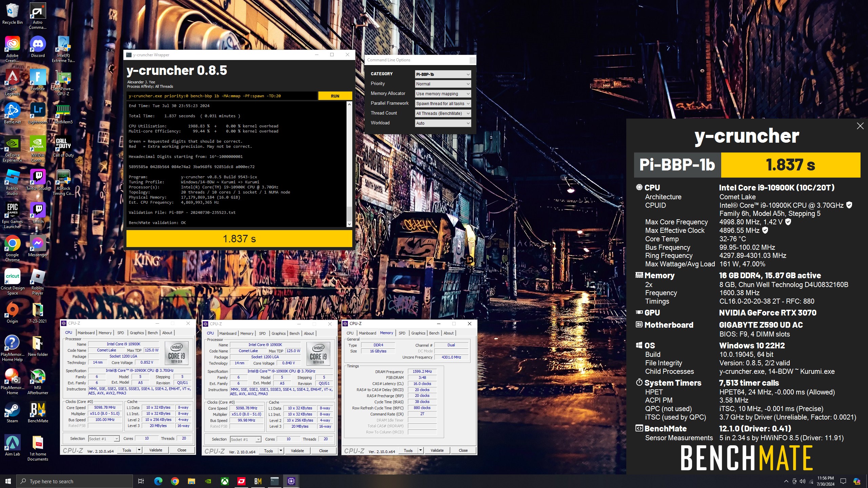
Task: Open File Explorer from the taskbar
Action: pyautogui.click(x=192, y=481)
